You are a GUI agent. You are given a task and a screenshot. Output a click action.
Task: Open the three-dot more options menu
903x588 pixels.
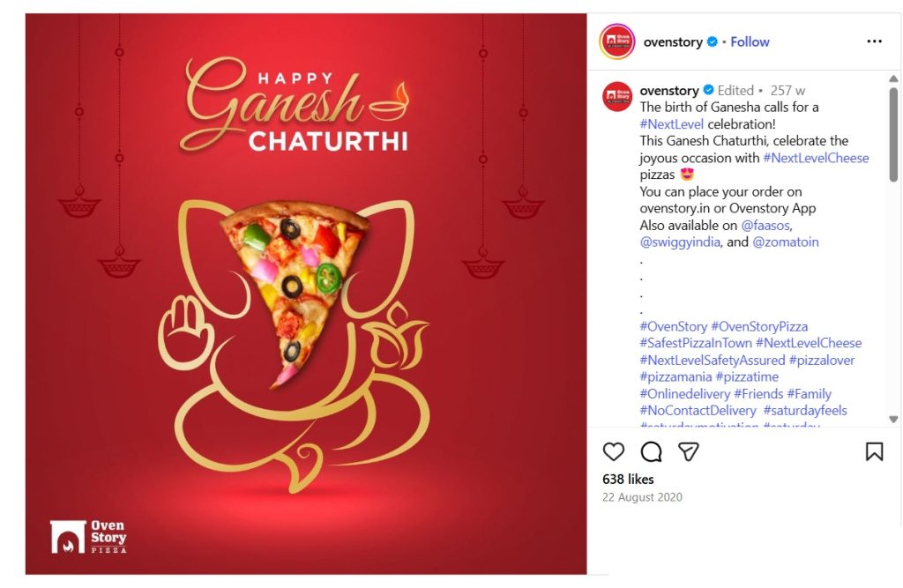874,41
